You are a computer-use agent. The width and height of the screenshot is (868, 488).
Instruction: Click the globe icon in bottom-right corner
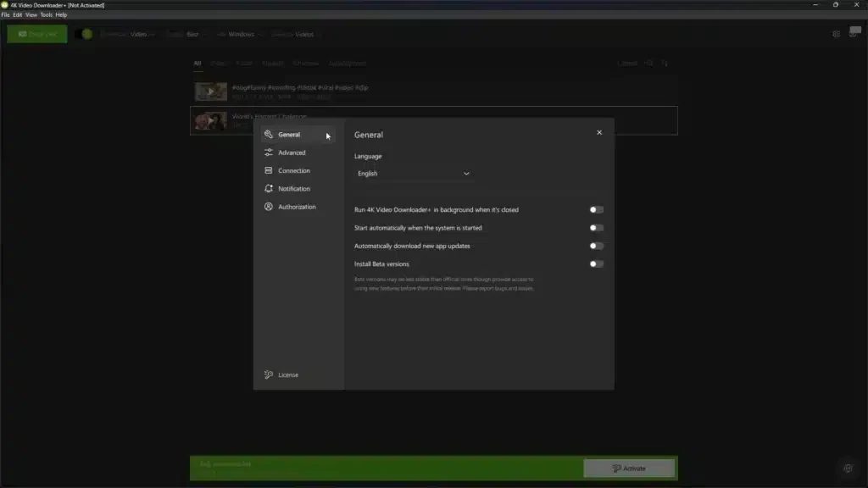pos(847,469)
